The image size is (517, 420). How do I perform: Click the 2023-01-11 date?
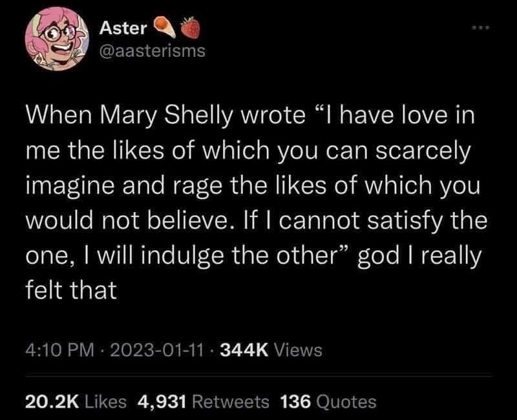(x=156, y=350)
